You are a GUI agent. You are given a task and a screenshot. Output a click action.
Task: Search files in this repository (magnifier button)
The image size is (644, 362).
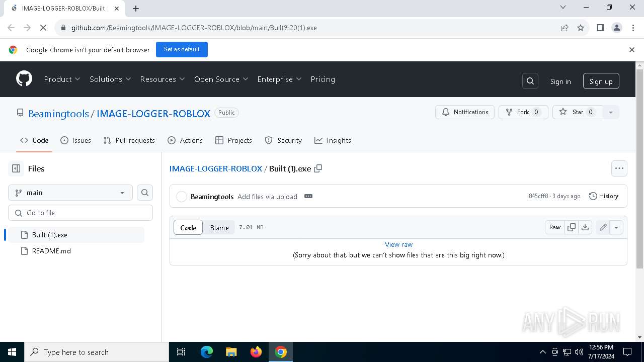pyautogui.click(x=145, y=193)
